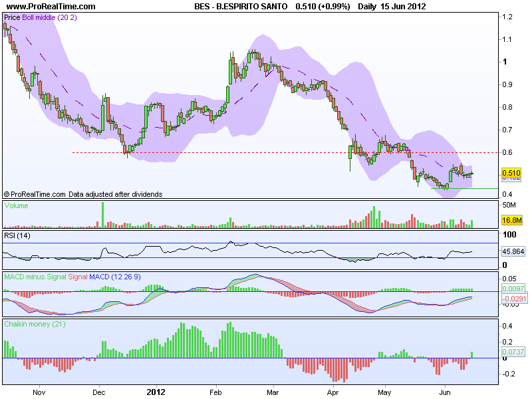Click the MACD (12 26 9) legend label

pos(114,277)
